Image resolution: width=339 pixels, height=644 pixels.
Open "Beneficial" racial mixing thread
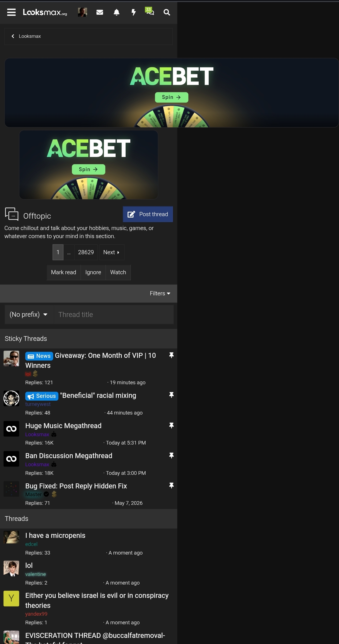click(98, 395)
